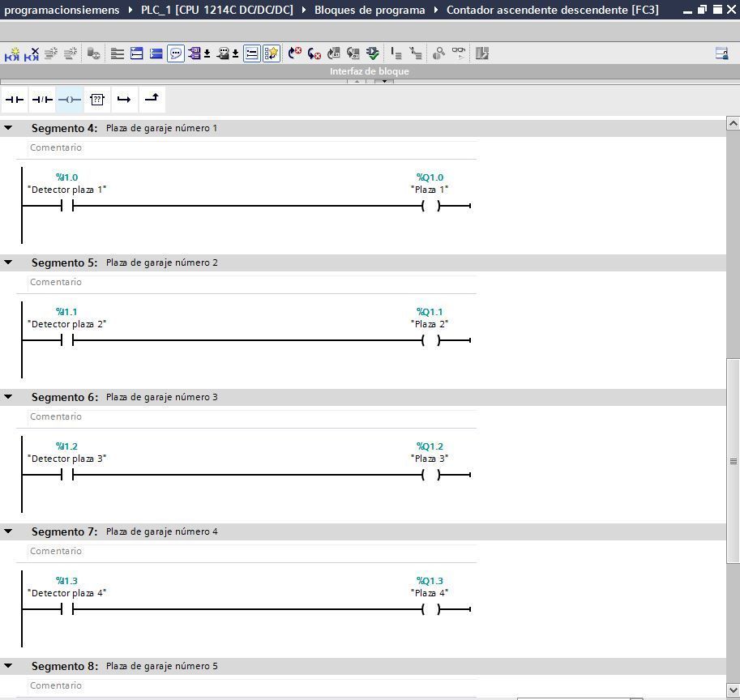This screenshot has width=740, height=700.
Task: Select the Plaza 4 output coil
Action: point(431,609)
